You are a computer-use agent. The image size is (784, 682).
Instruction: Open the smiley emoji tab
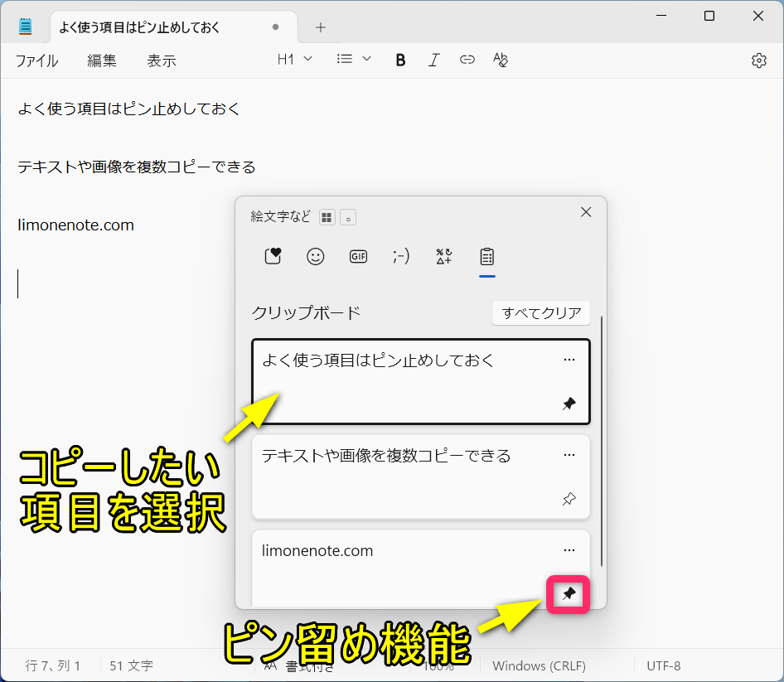point(316,257)
